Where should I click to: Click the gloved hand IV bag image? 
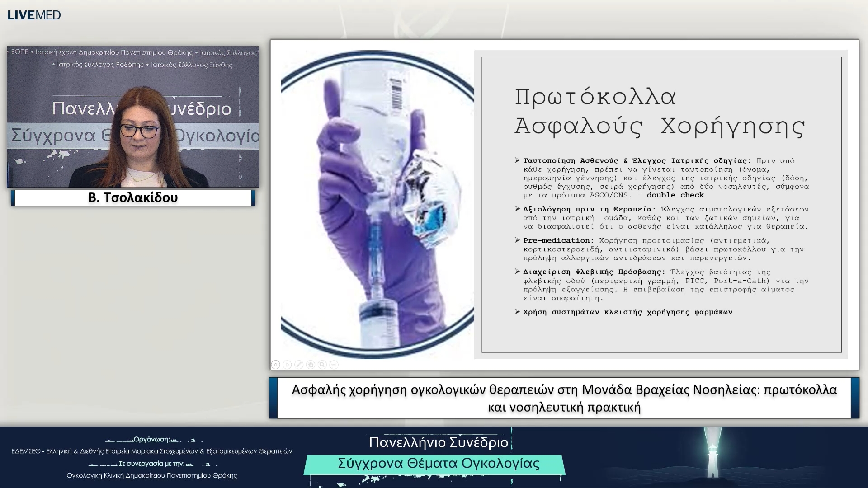coord(377,204)
